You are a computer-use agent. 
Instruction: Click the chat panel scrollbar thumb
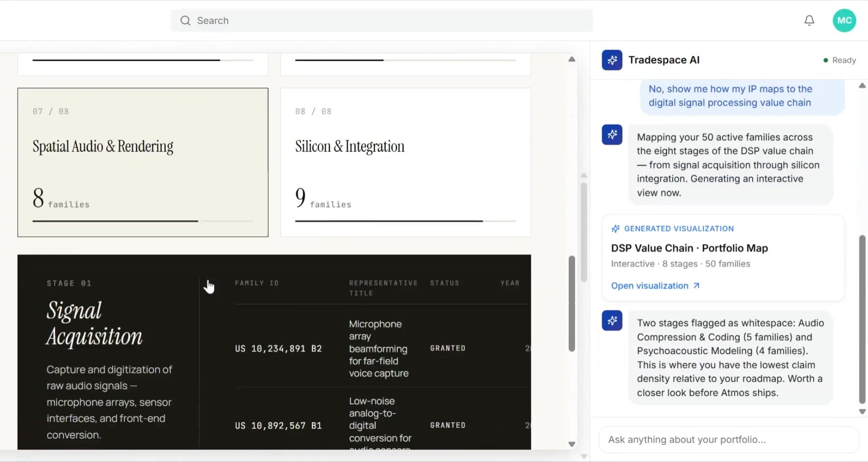click(x=862, y=319)
